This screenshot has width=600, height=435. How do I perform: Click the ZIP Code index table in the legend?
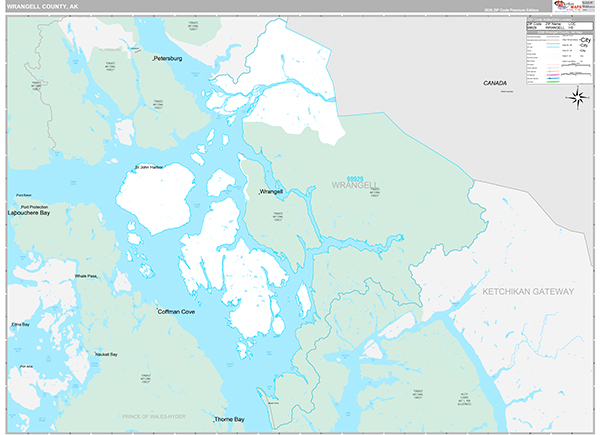[x=560, y=26]
